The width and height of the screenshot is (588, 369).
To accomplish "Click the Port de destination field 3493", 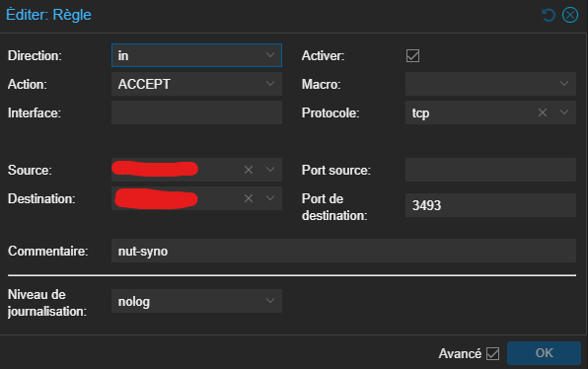I will (490, 205).
